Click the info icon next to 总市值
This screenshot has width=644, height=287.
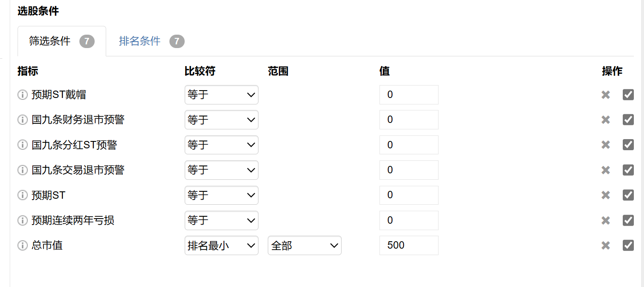click(22, 245)
